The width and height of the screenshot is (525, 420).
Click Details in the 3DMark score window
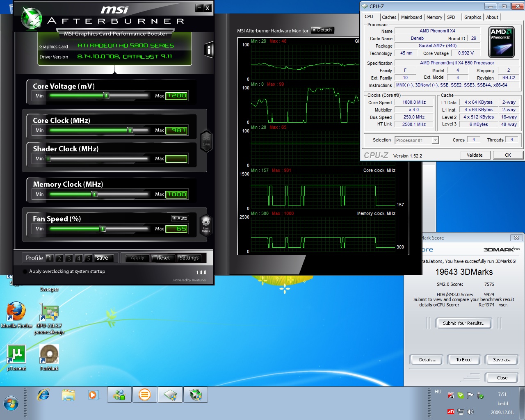tap(427, 360)
